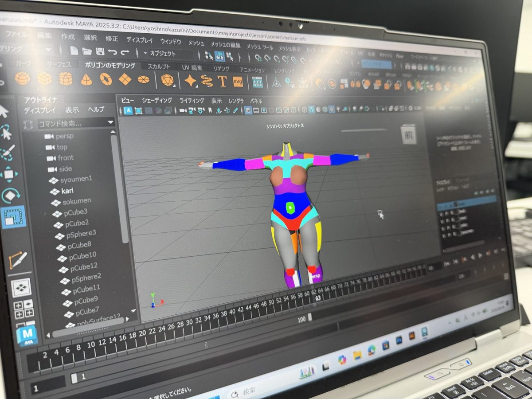
Task: Click the super shape star shelf icon
Action: [x=190, y=81]
